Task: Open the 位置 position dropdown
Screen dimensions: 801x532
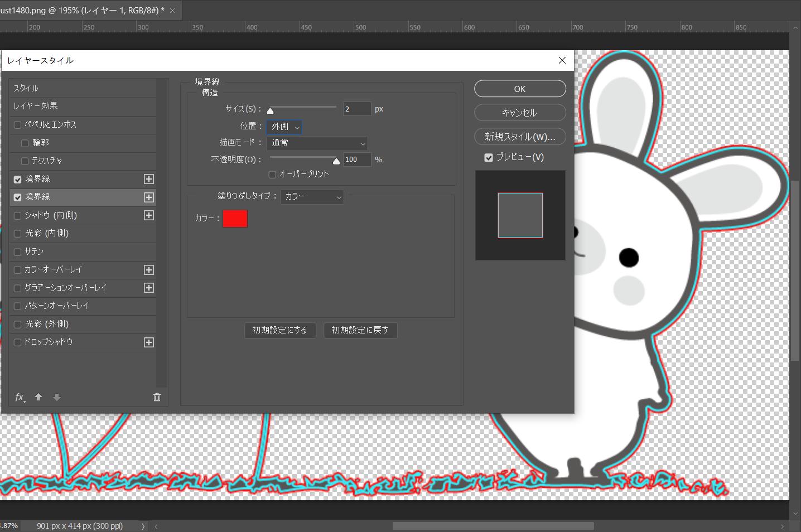Action: (284, 127)
